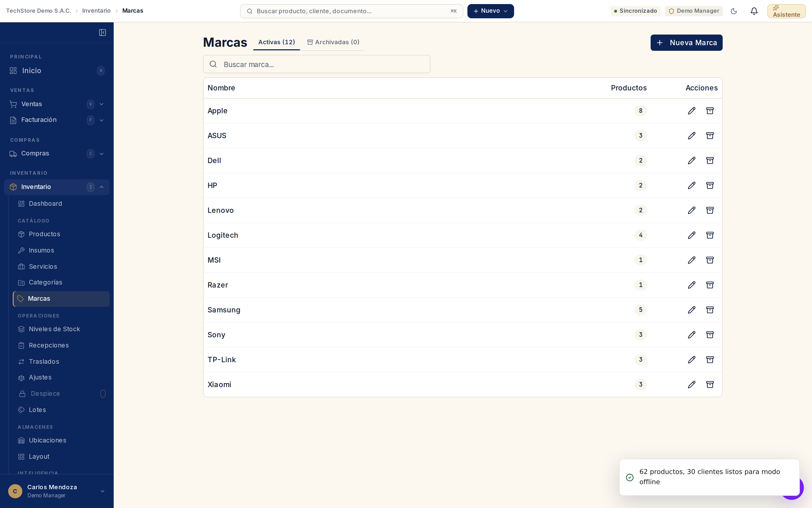Click the Samsung brand name
The width and height of the screenshot is (812, 508).
[x=224, y=310]
